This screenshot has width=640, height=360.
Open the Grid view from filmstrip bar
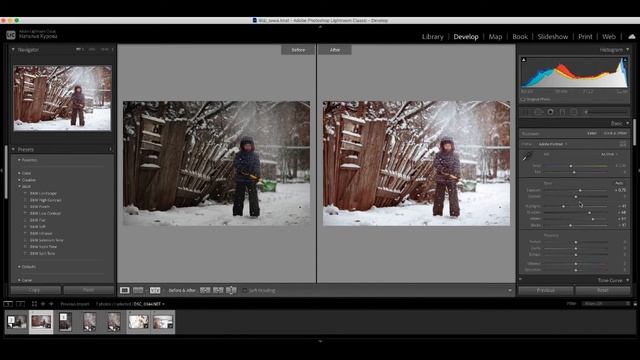pos(34,304)
